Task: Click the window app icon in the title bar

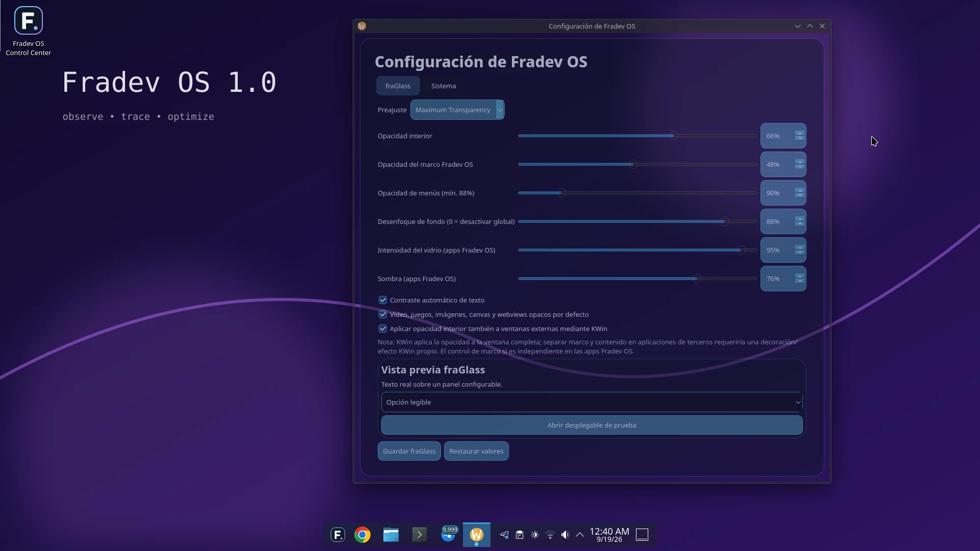Action: (362, 26)
